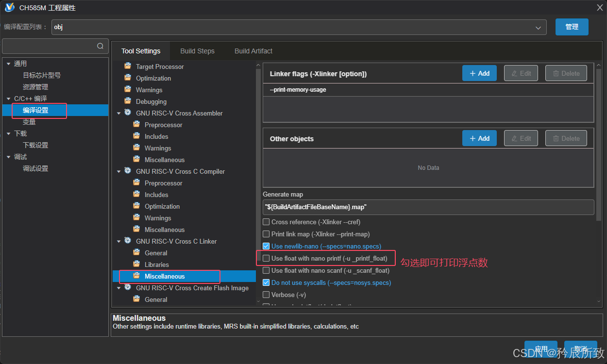This screenshot has width=607, height=364.
Task: Select Miscellaneous under Cross C Compiler
Action: [165, 230]
